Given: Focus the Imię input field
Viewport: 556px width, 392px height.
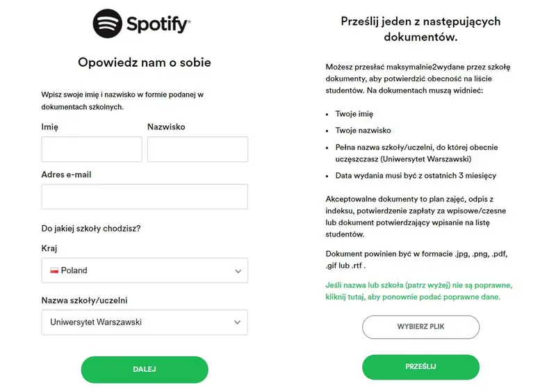Looking at the screenshot, I should (x=92, y=149).
